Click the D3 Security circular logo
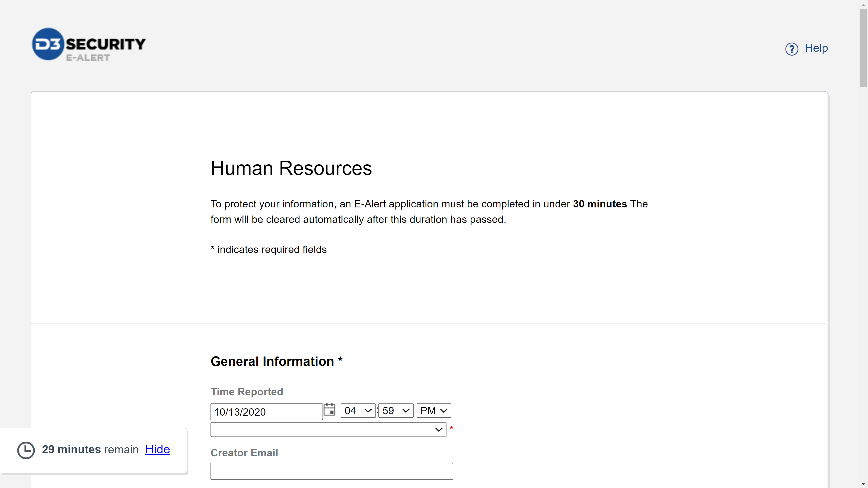 pyautogui.click(x=48, y=44)
